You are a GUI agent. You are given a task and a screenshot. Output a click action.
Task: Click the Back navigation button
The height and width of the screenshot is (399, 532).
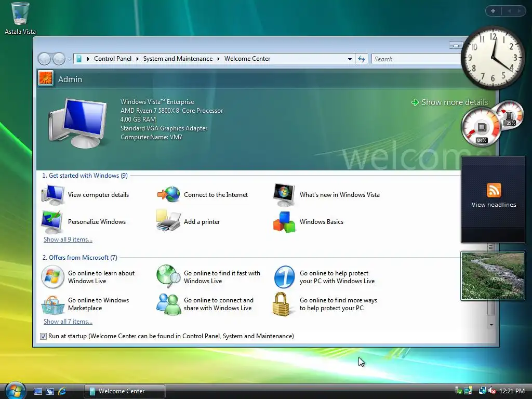[x=44, y=59]
